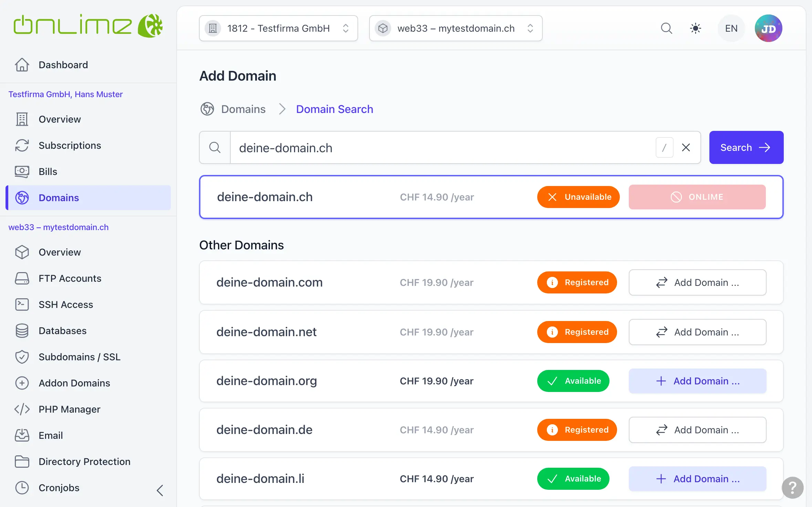This screenshot has width=812, height=507.
Task: Switch language via EN button
Action: click(x=731, y=28)
